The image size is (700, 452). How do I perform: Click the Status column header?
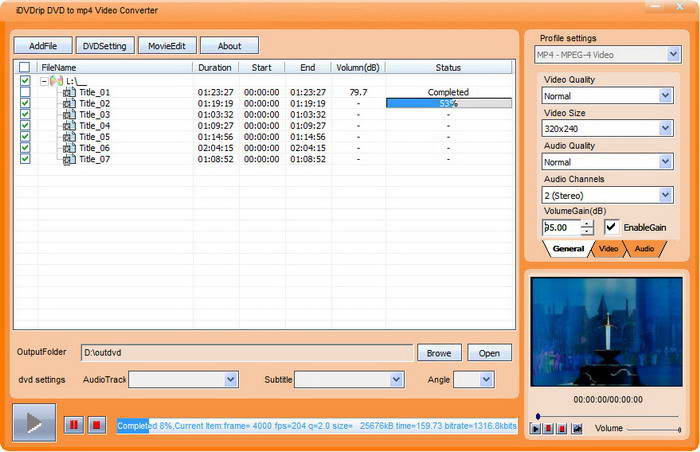coord(448,67)
